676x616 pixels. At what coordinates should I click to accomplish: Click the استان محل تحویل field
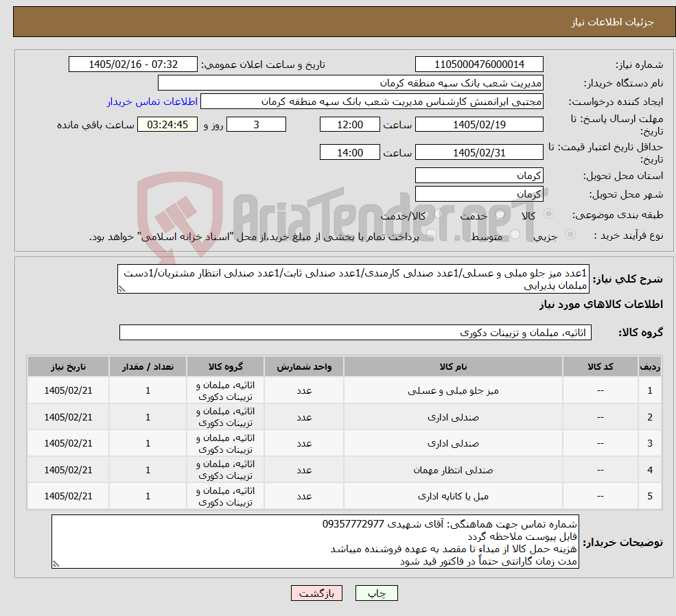(x=479, y=176)
